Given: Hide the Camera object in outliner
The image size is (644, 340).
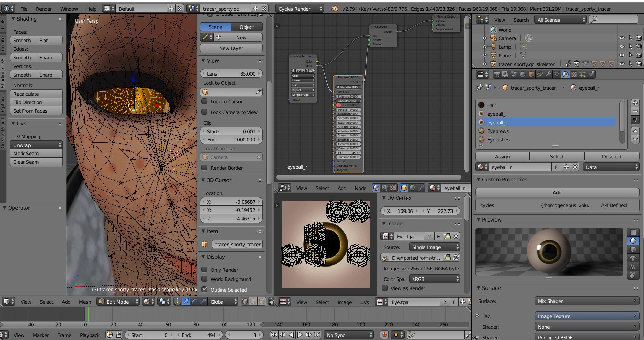Looking at the screenshot, I should click(x=622, y=38).
